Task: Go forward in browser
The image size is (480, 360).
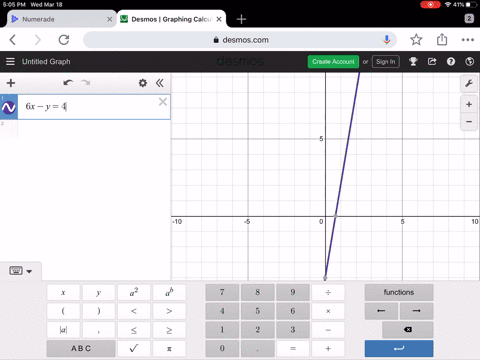Action: [x=38, y=40]
